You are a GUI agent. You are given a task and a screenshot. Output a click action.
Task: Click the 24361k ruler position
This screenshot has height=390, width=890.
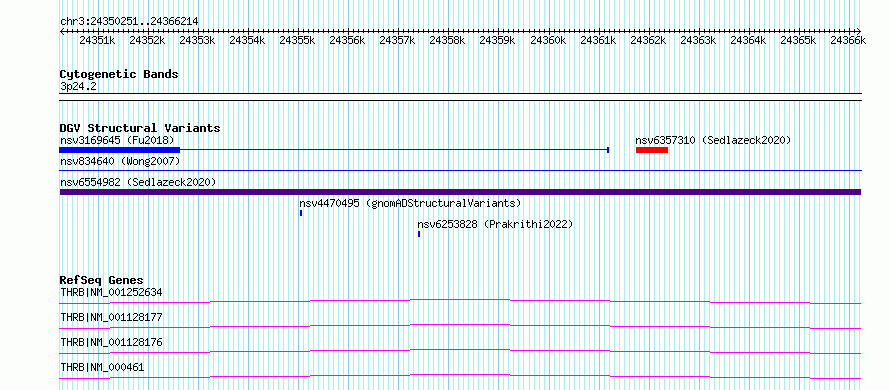click(598, 40)
